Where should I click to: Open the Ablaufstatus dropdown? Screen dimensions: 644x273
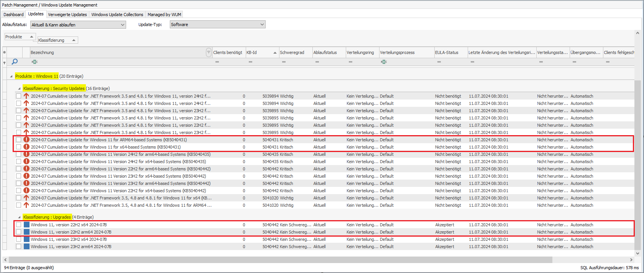click(x=78, y=25)
